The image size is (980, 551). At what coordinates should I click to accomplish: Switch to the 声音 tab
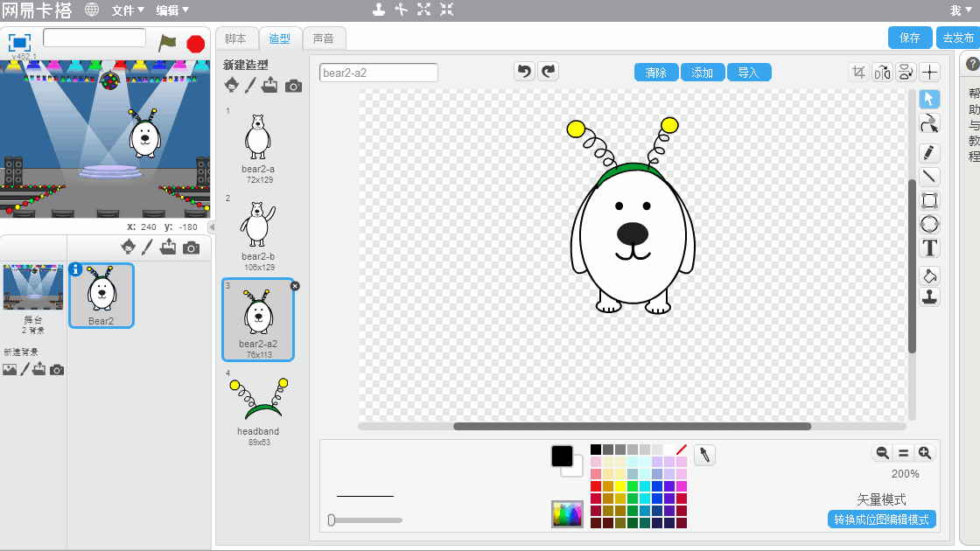point(323,38)
